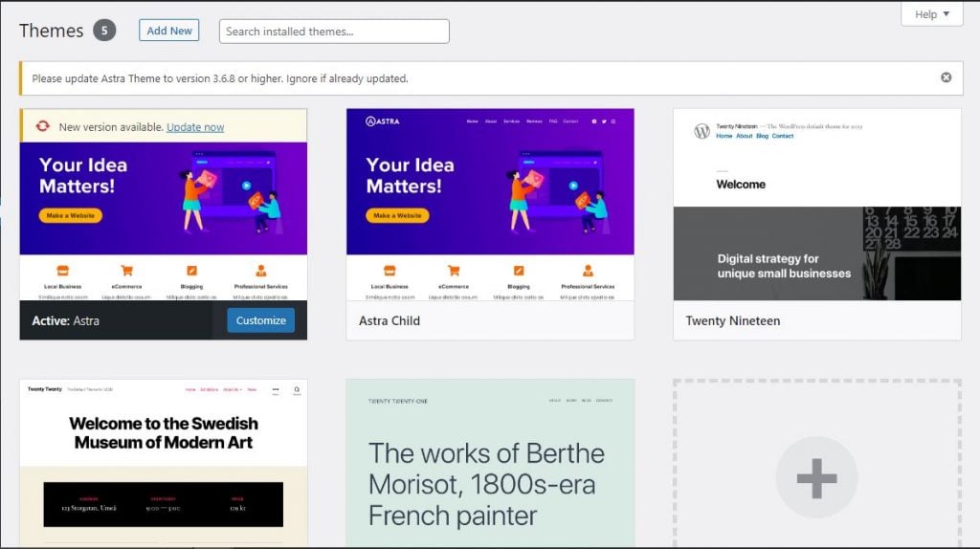Click Astra logo in Astra Child preview

[383, 121]
